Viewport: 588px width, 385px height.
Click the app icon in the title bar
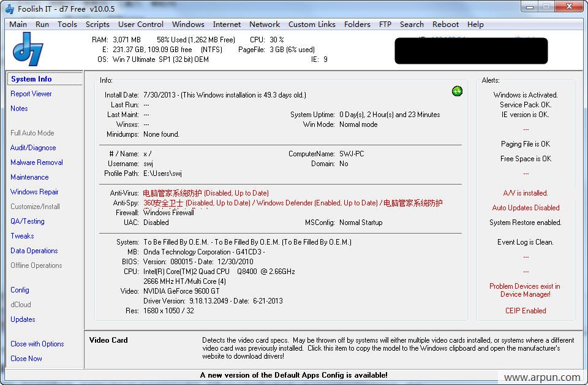pyautogui.click(x=10, y=9)
